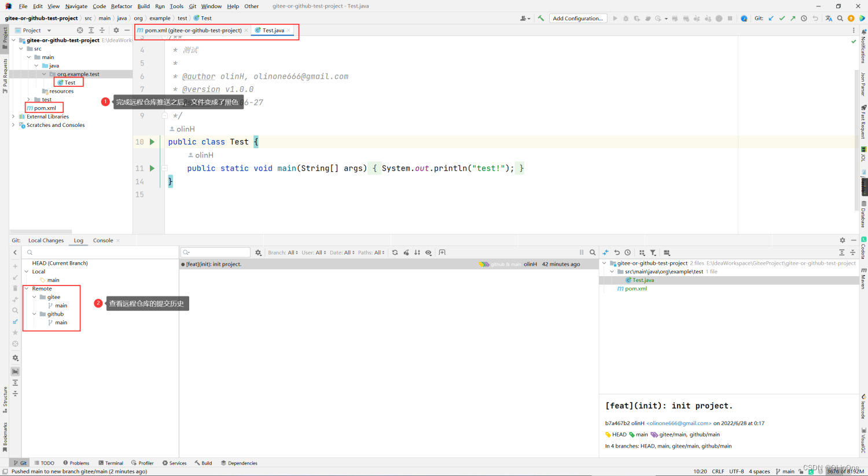Click Git Commit checkmark in toolbar

point(782,18)
